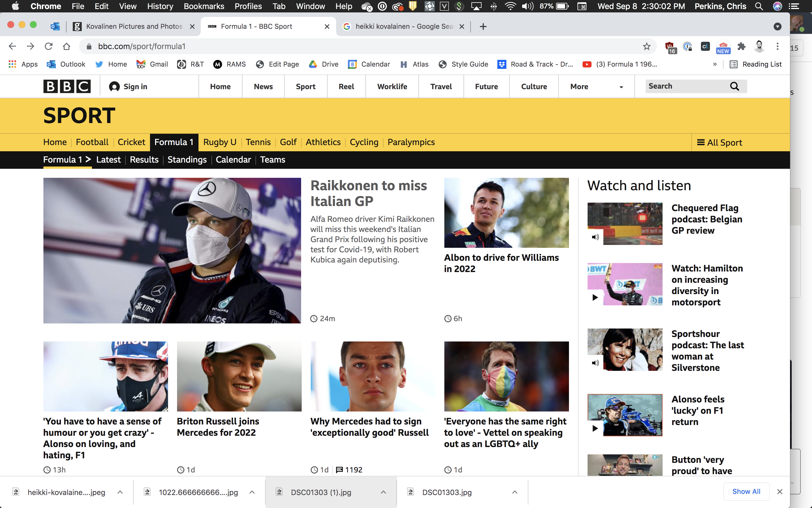Click the Chrome profile avatar icon
The height and width of the screenshot is (508, 812).
[759, 46]
